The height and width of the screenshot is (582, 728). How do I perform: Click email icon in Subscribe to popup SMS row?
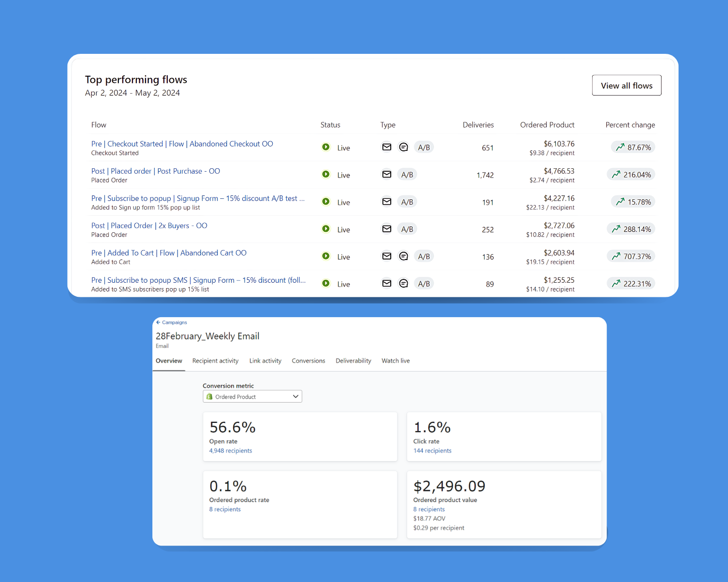pos(386,283)
